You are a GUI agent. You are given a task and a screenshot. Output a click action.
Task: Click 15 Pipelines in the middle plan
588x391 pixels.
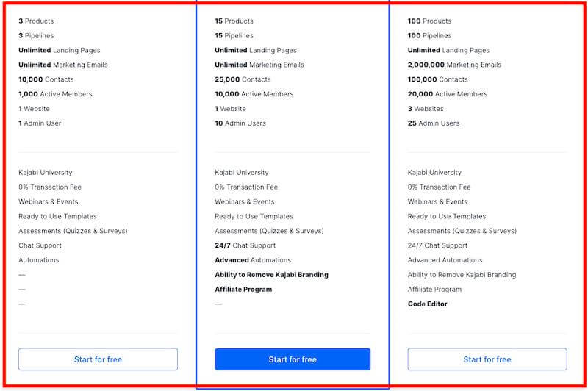coord(234,35)
